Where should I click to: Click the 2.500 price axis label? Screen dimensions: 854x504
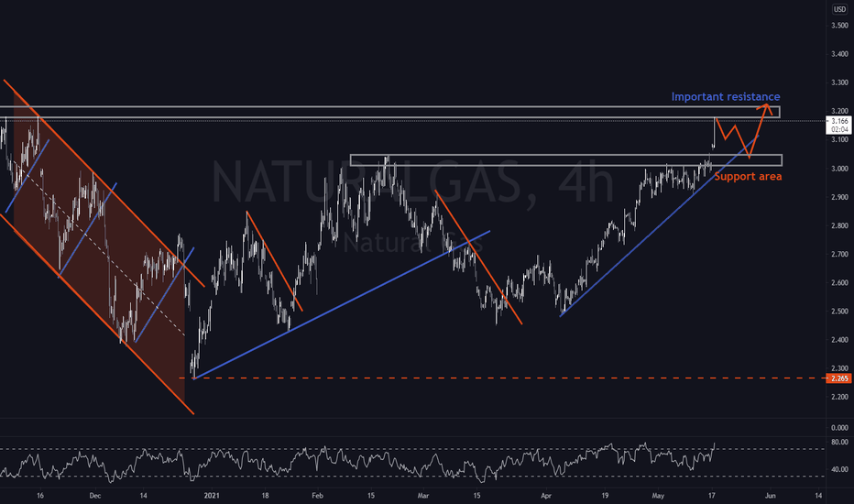[839, 312]
